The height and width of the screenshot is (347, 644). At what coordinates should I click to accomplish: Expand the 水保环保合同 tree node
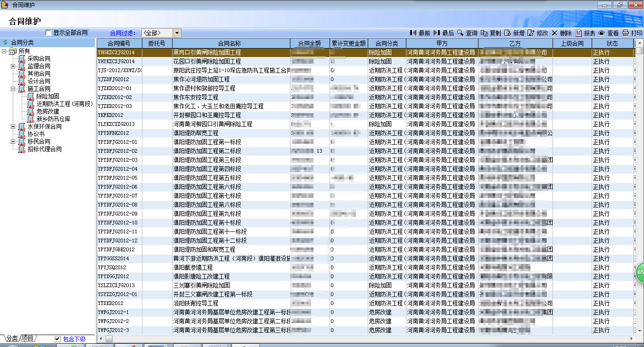pos(13,126)
